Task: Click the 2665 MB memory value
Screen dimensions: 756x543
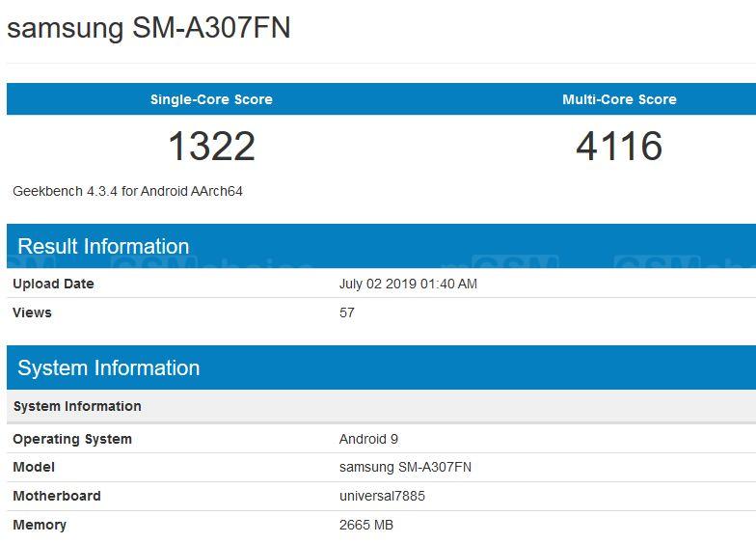Action: coord(366,525)
